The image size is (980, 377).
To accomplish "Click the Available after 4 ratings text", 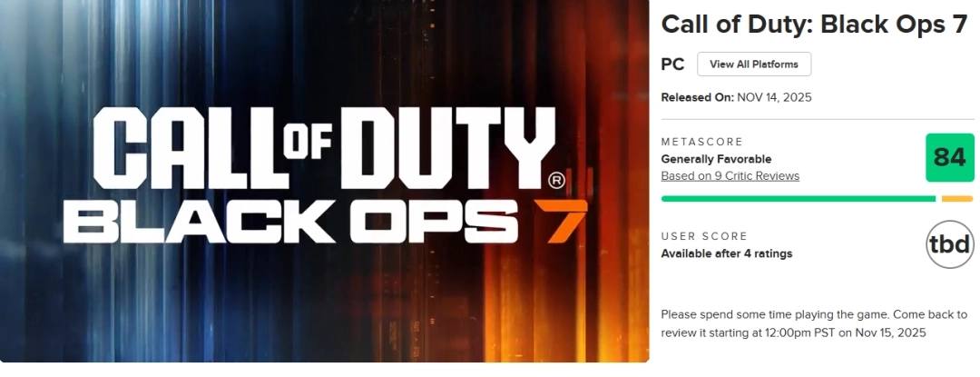I will pyautogui.click(x=727, y=253).
